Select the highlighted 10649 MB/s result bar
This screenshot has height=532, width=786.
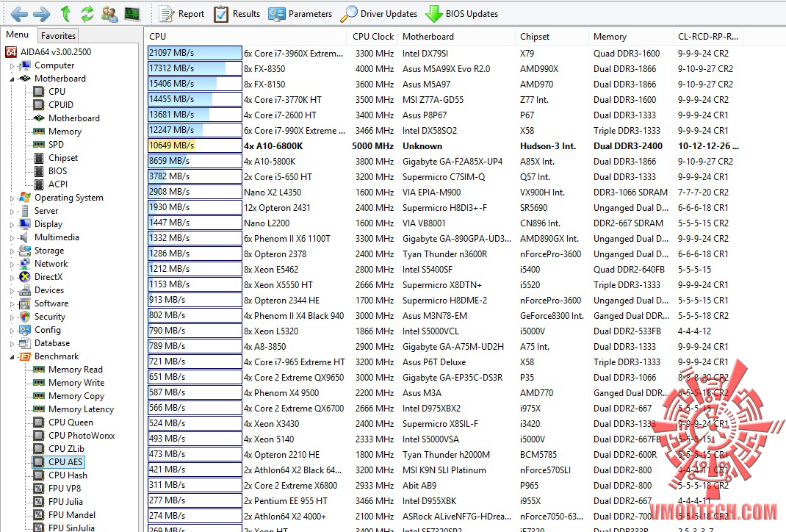click(x=195, y=146)
